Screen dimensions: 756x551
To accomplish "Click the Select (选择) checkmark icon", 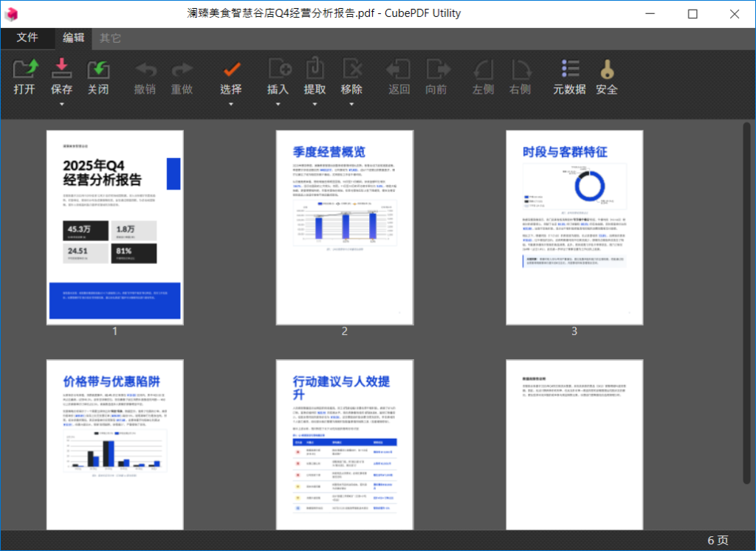I will tap(231, 71).
